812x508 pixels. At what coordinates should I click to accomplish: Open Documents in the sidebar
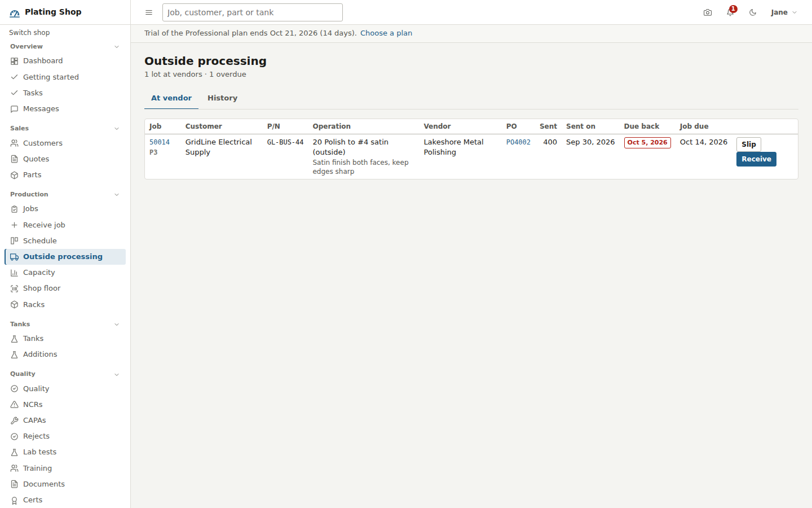pyautogui.click(x=65, y=484)
